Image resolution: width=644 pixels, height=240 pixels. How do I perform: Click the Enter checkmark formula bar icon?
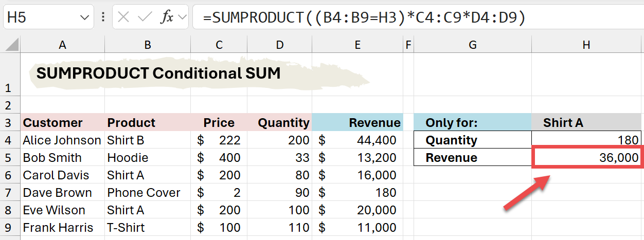coord(146,17)
